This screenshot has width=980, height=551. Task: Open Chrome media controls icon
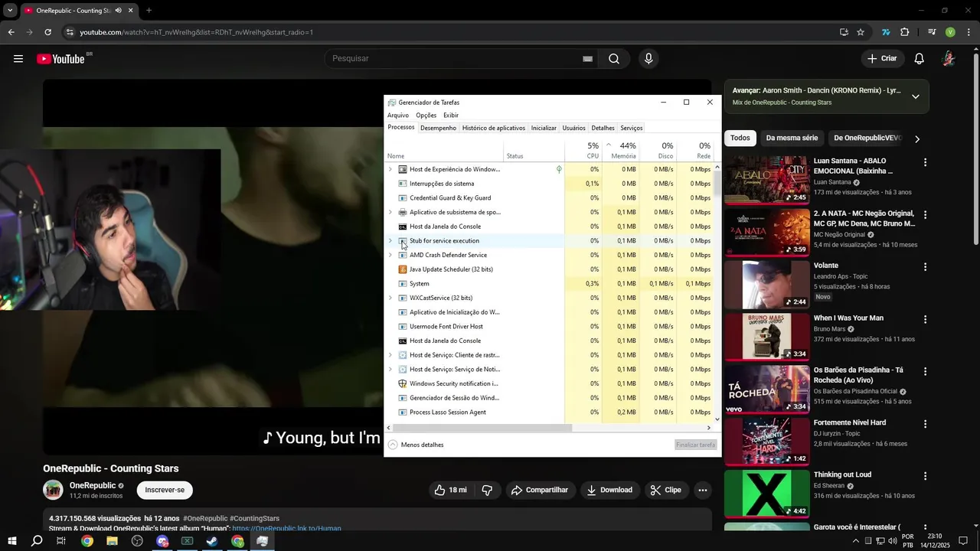click(932, 32)
